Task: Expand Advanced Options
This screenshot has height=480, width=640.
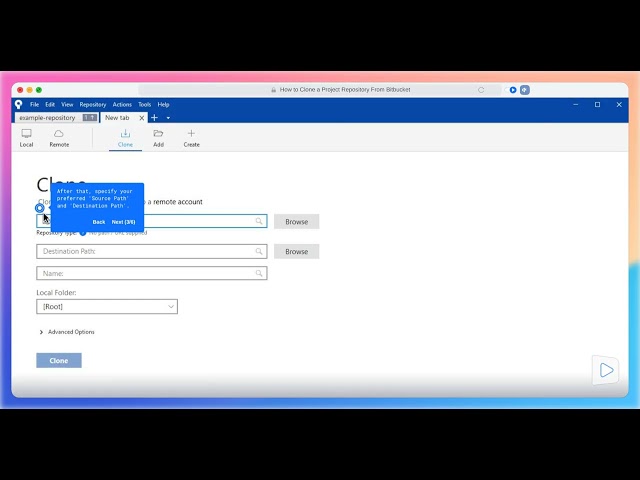Action: pos(67,332)
